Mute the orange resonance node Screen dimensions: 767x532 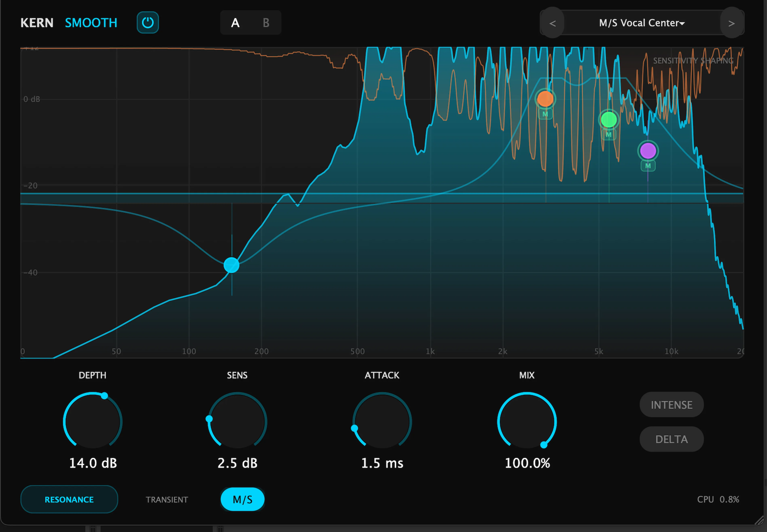tap(546, 114)
